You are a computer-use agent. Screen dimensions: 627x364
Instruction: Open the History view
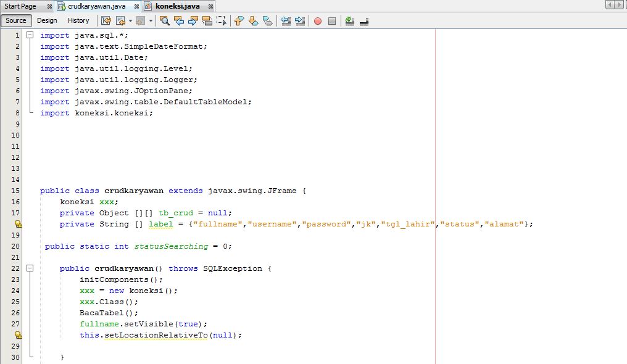78,20
